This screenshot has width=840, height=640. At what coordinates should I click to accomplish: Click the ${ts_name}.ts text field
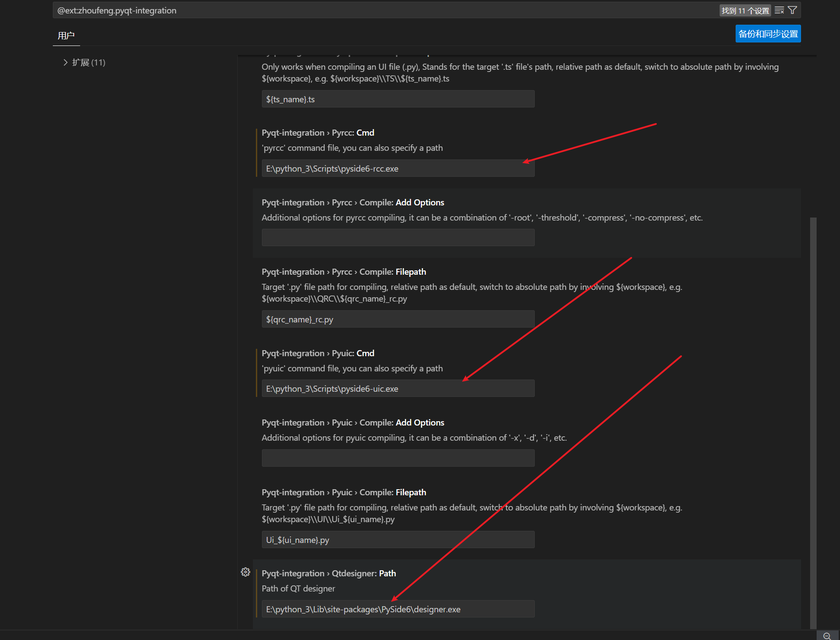(397, 99)
